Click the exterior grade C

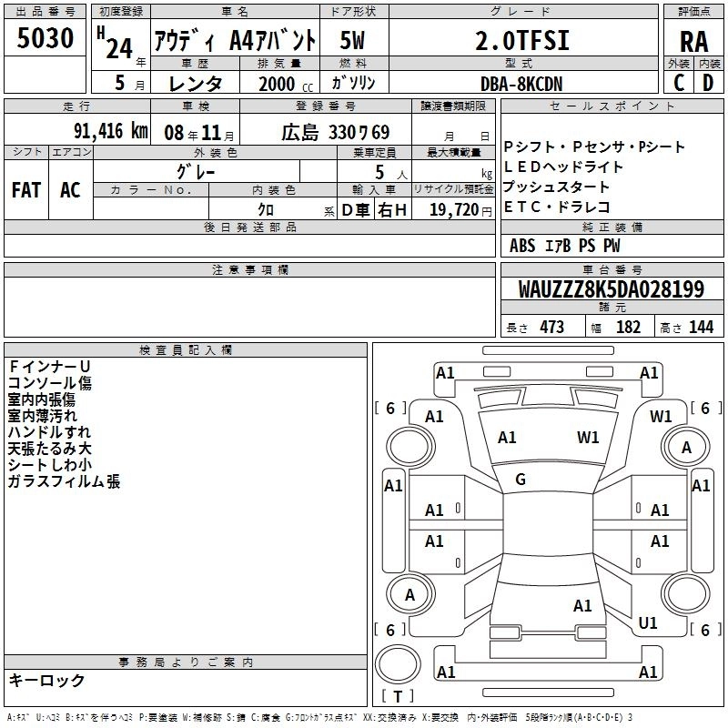679,82
